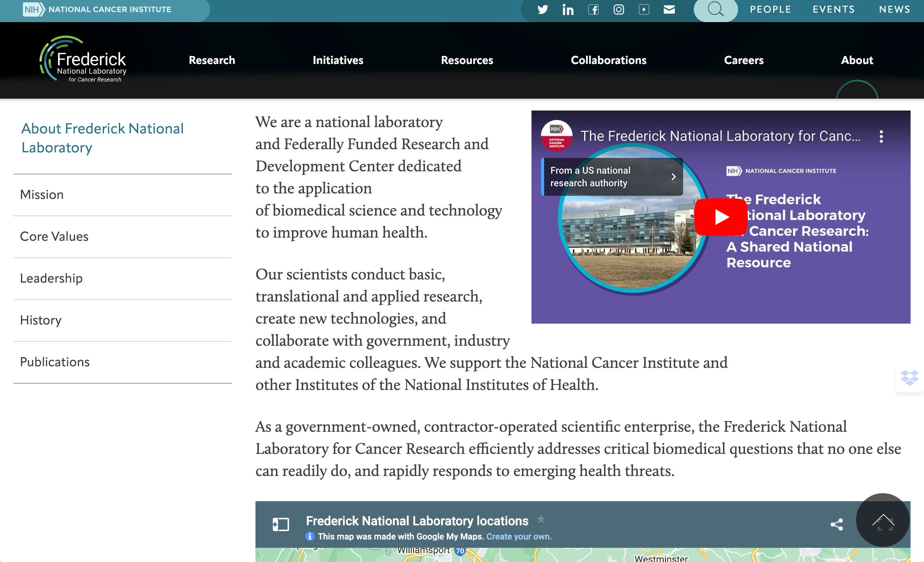Play the YouTube video
Screen dimensions: 924x562
(721, 217)
